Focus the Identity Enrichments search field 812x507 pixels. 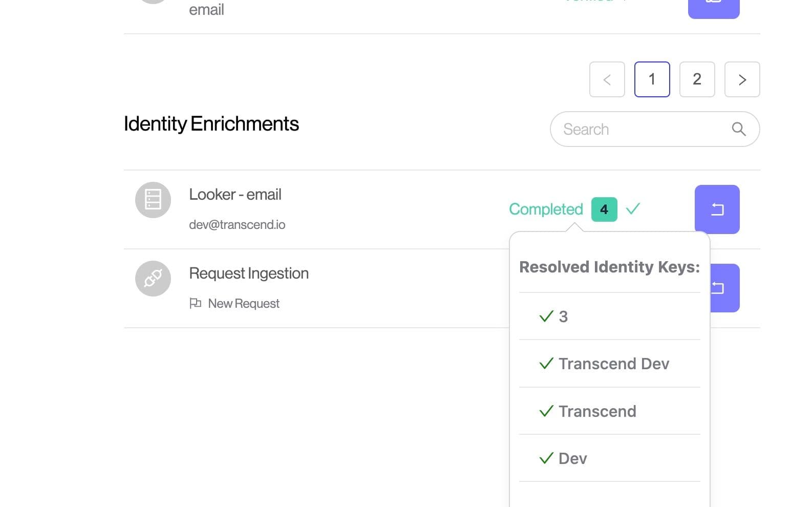pos(643,129)
